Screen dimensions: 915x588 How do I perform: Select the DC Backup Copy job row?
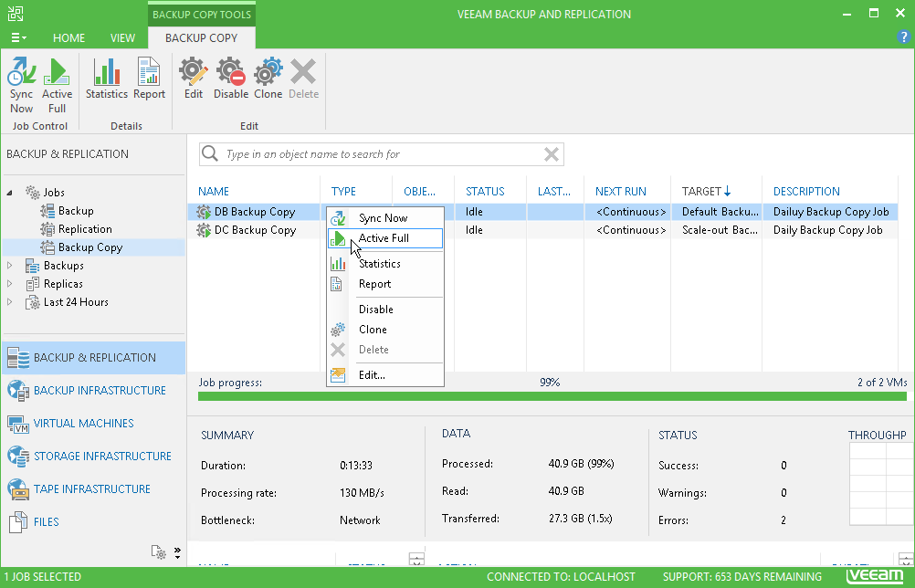click(x=542, y=230)
